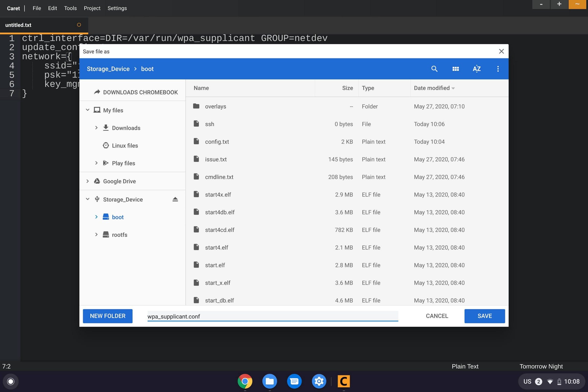The image size is (588, 392).
Task: Open the AZ sort options
Action: point(477,69)
